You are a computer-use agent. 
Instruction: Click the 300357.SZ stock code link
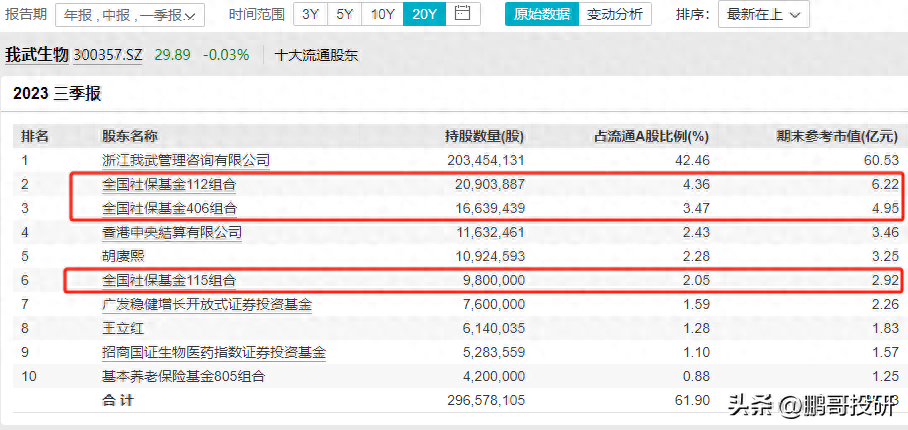pos(108,55)
